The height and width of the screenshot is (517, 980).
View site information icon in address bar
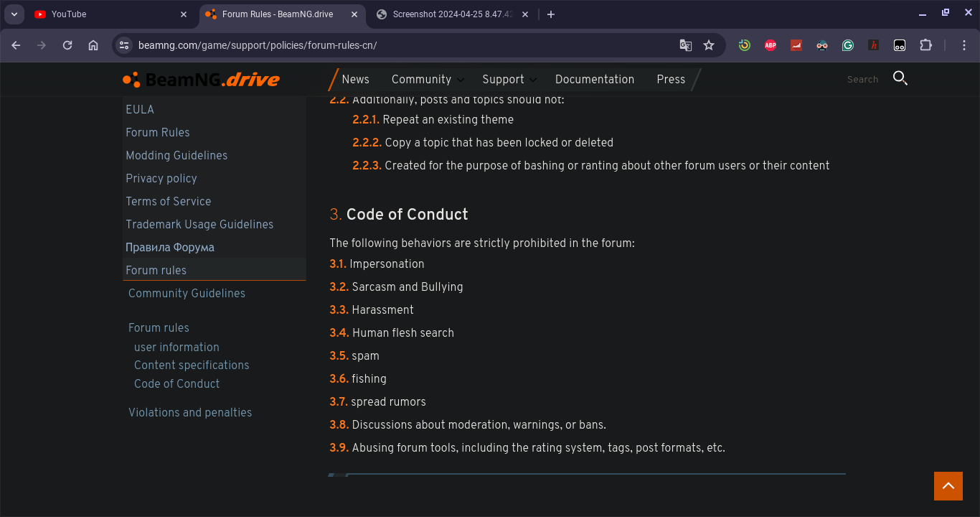point(124,45)
